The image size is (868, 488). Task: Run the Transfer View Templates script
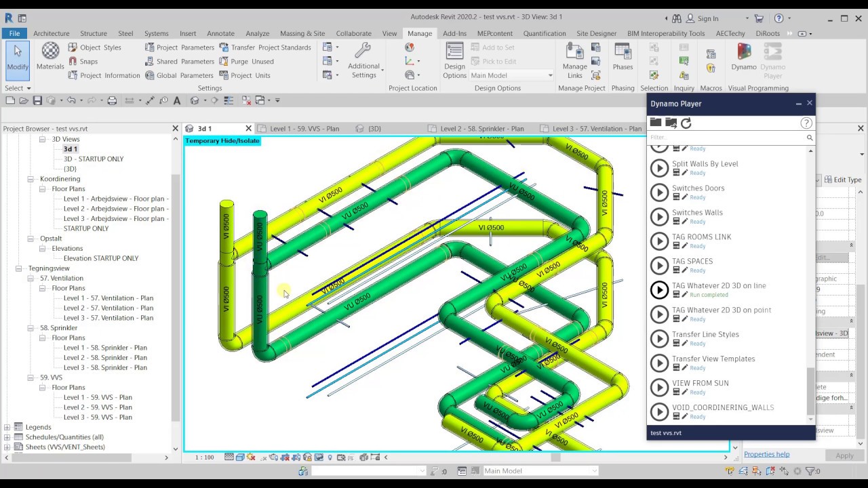659,363
